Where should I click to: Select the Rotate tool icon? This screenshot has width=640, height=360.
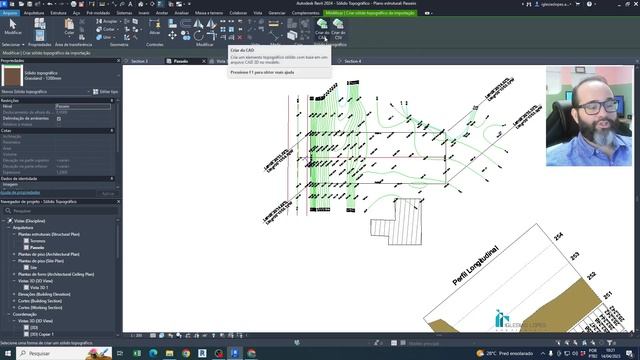point(198,36)
